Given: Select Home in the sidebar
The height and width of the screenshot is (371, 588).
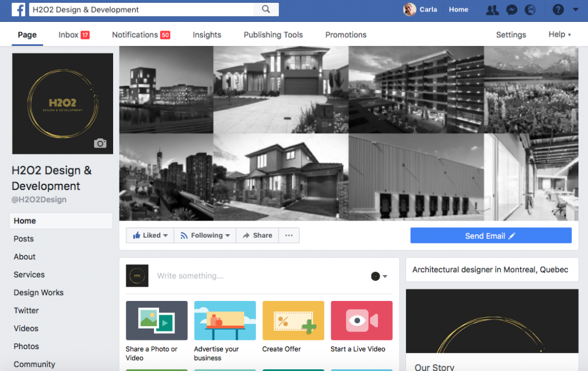Looking at the screenshot, I should tap(61, 221).
